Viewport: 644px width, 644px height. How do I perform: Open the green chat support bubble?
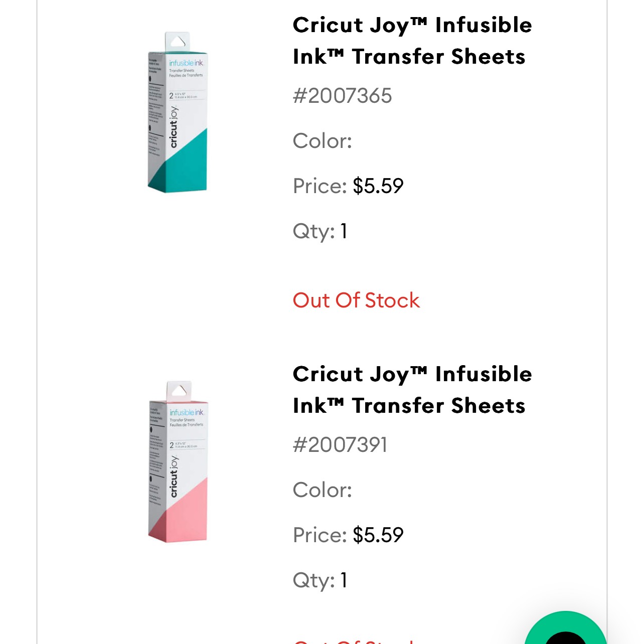click(x=566, y=628)
